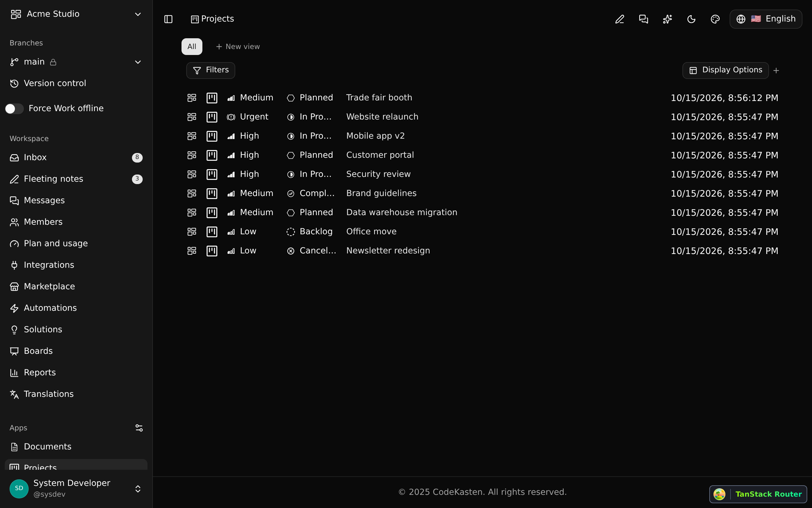
Task: Go to Reports in sidebar
Action: click(76, 372)
